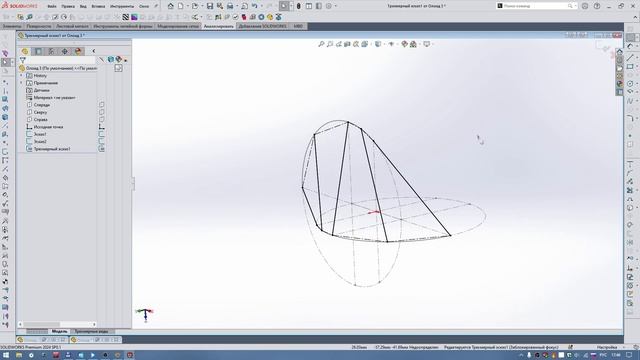Switch to the Листовой металл ribbon tab

coord(72,26)
